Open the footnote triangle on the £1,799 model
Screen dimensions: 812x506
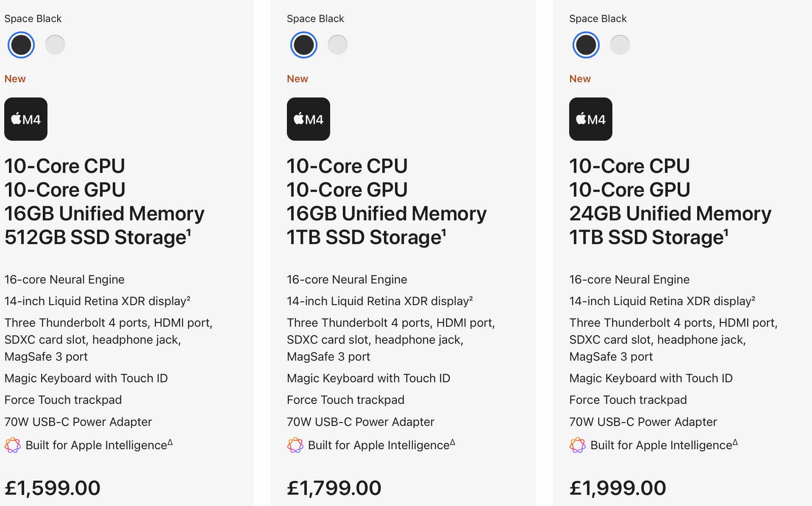pos(453,442)
